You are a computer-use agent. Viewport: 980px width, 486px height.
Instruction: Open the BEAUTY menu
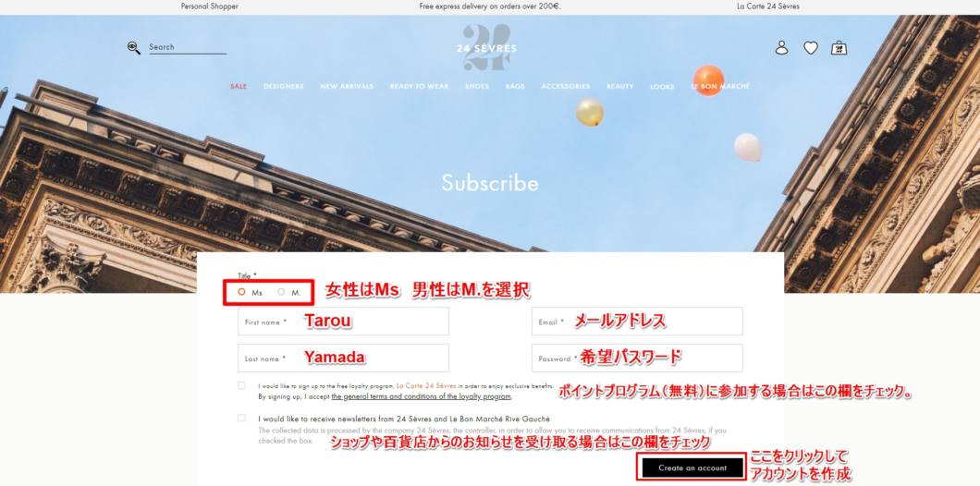click(x=620, y=86)
